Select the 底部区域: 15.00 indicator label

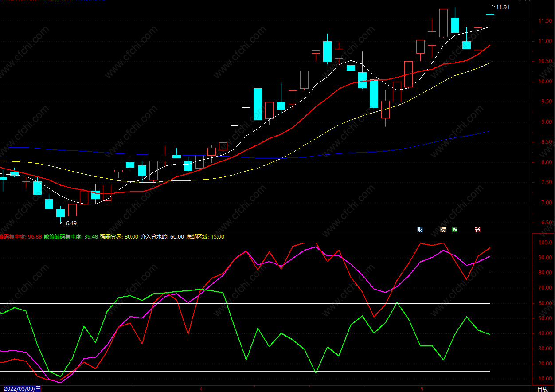click(x=205, y=237)
